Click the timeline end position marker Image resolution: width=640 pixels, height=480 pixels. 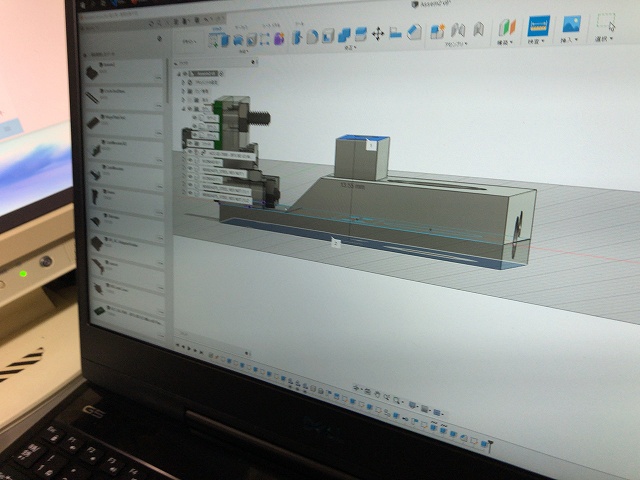point(490,444)
